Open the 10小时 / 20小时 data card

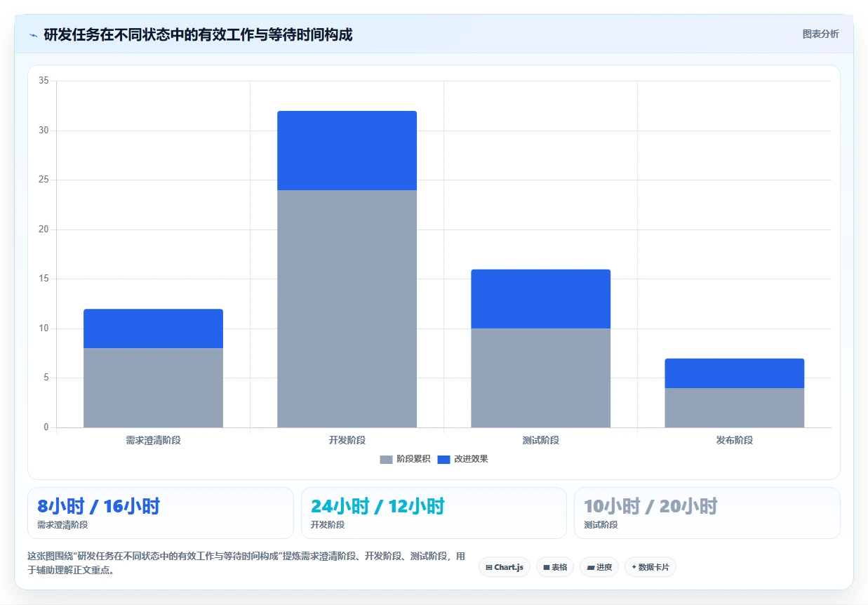[707, 513]
